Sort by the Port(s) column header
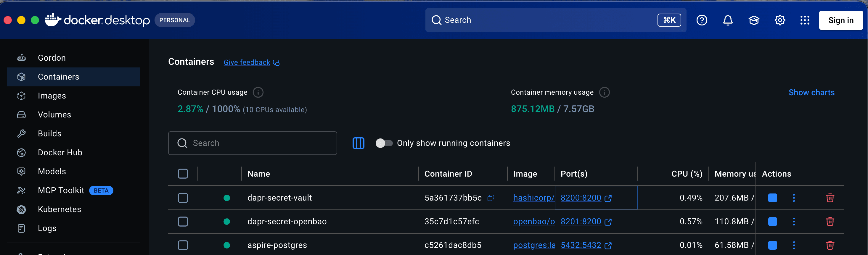 pos(574,174)
